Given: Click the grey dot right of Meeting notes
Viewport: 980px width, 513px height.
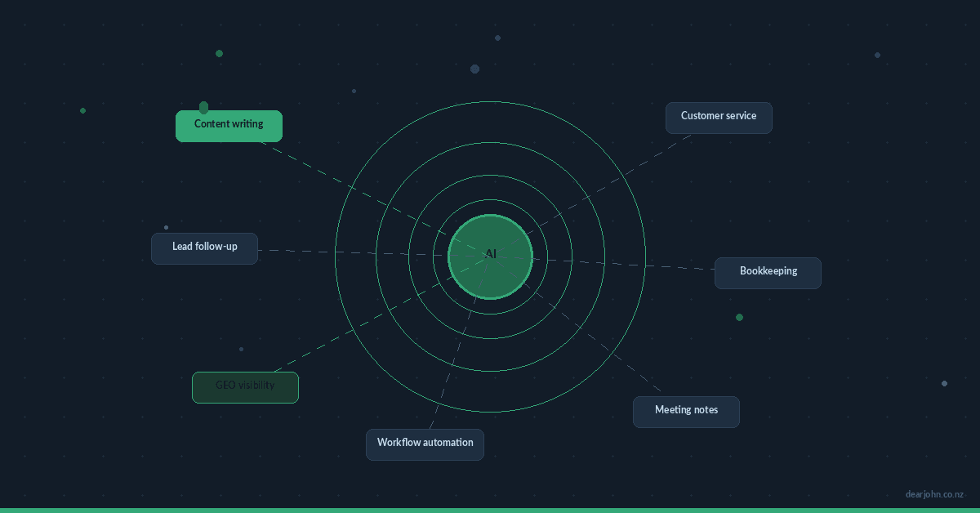Looking at the screenshot, I should [944, 383].
